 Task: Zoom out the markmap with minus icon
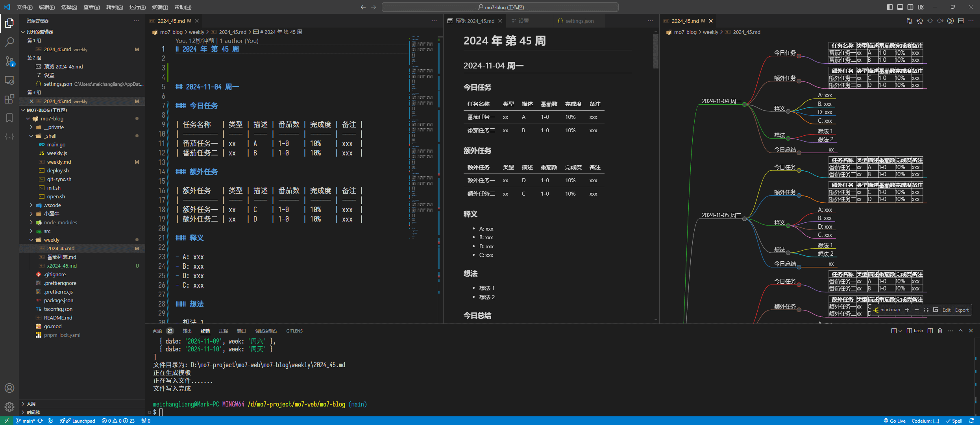pos(917,310)
